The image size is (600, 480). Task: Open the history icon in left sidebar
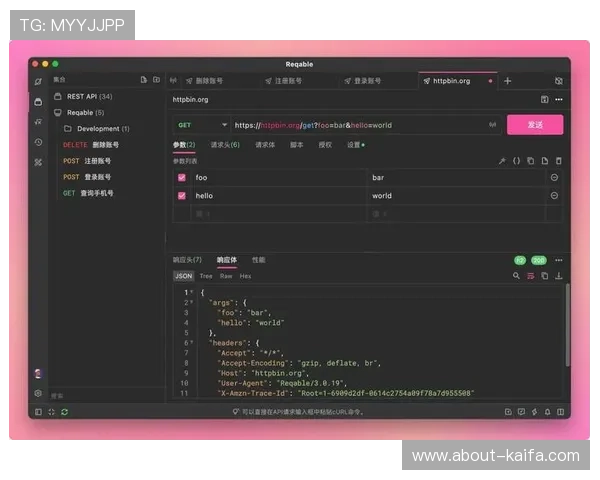click(x=38, y=142)
